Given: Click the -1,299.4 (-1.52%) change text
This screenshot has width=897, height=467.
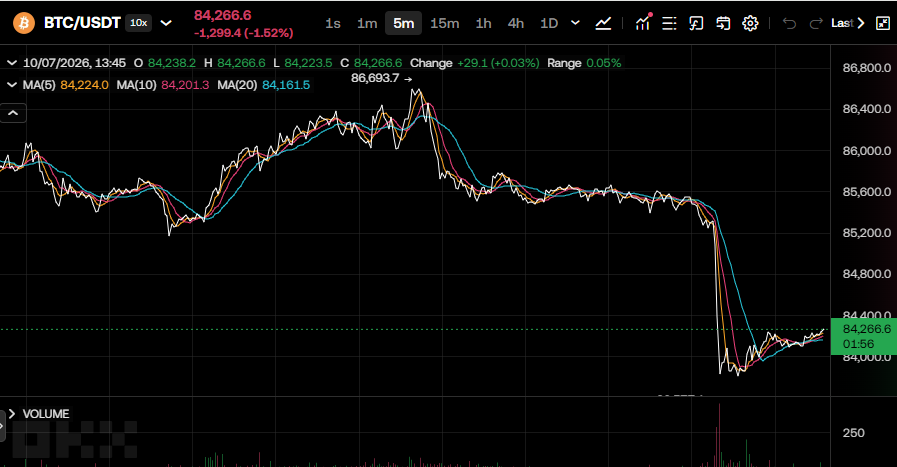Looking at the screenshot, I should tap(243, 33).
